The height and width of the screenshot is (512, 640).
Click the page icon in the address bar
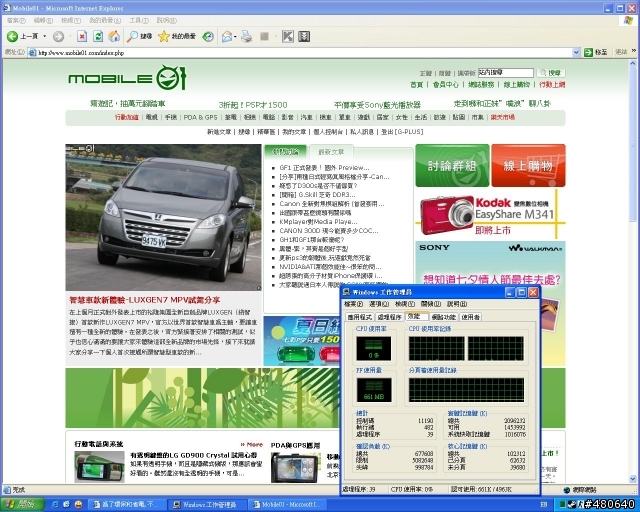pyautogui.click(x=32, y=53)
